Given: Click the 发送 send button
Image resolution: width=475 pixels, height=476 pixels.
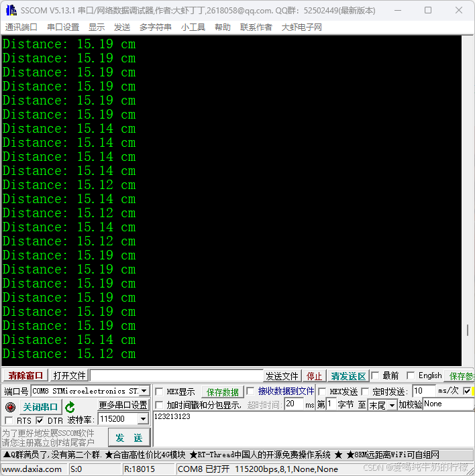Looking at the screenshot, I should click(129, 438).
